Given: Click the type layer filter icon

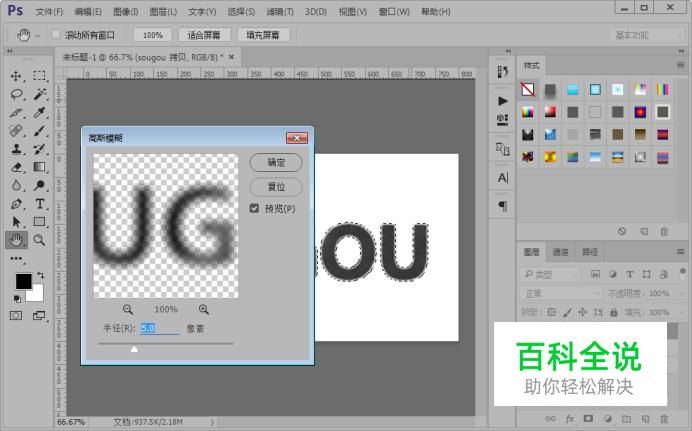Looking at the screenshot, I should pos(630,274).
